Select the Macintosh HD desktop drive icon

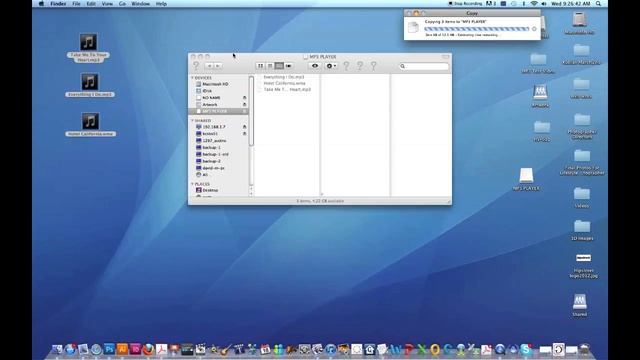(580, 23)
